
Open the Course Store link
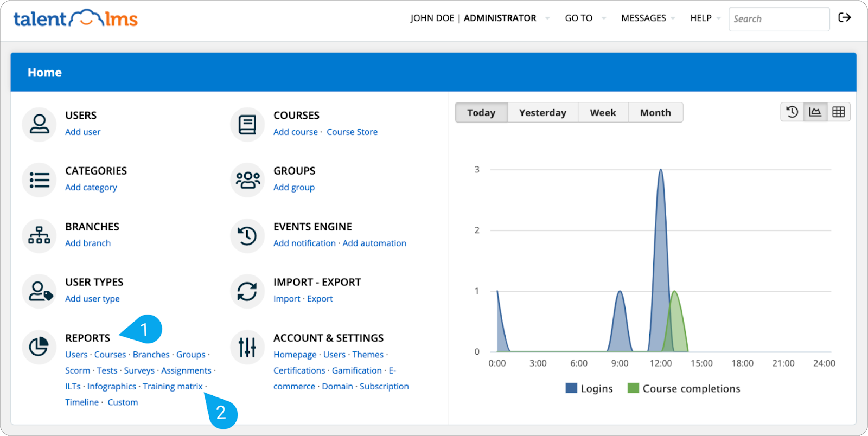[x=352, y=132]
